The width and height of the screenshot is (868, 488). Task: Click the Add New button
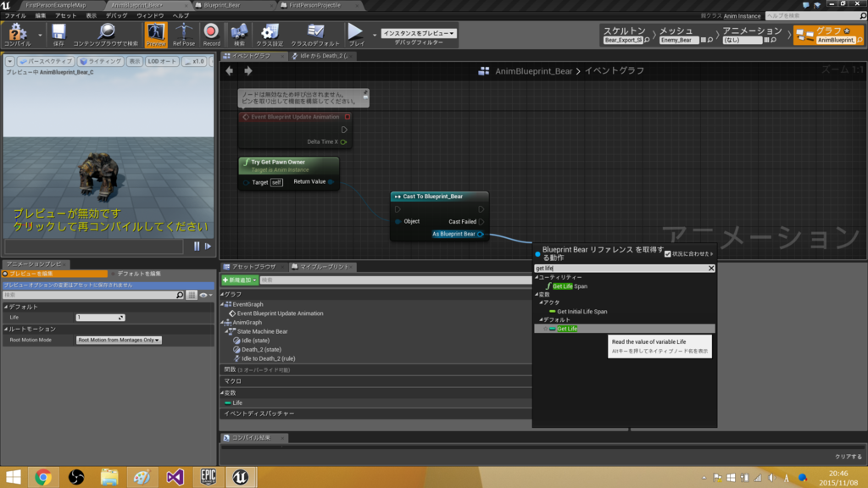[239, 280]
